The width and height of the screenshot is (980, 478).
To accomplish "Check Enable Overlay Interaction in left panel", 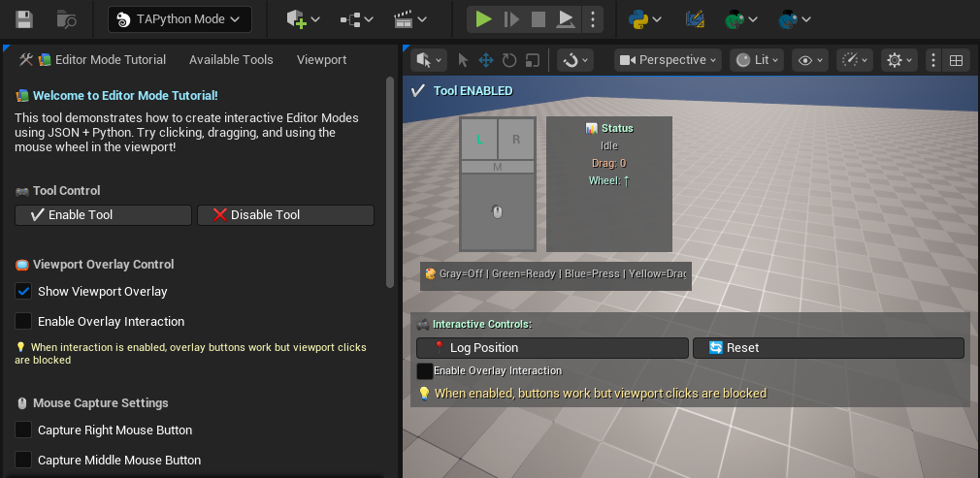I will [23, 321].
